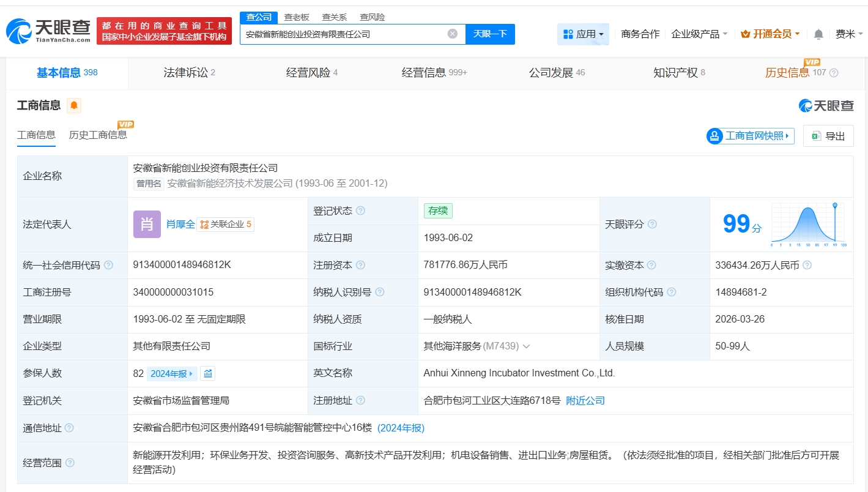Open the 应用 dropdown menu

pos(583,34)
